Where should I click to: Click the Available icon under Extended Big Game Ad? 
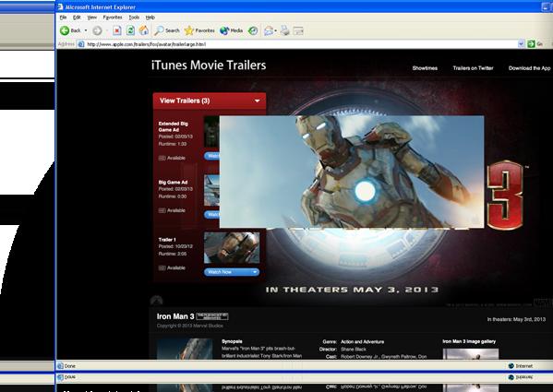tap(162, 158)
